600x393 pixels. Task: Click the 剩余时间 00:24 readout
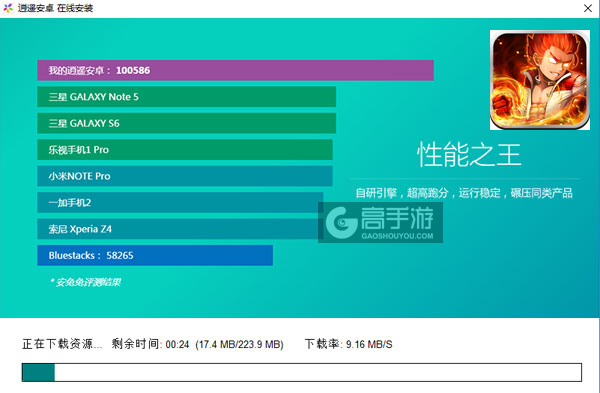click(150, 344)
